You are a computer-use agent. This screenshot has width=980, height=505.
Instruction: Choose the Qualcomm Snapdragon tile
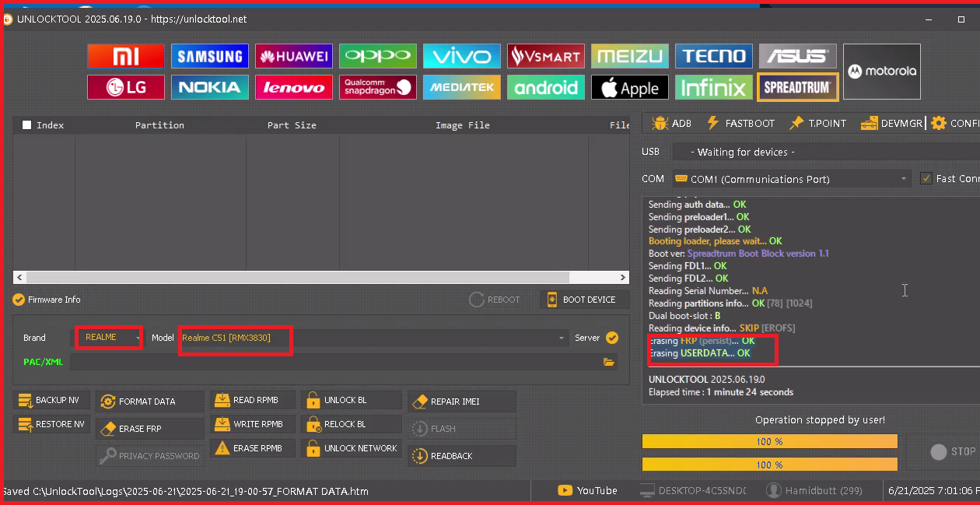pyautogui.click(x=377, y=87)
